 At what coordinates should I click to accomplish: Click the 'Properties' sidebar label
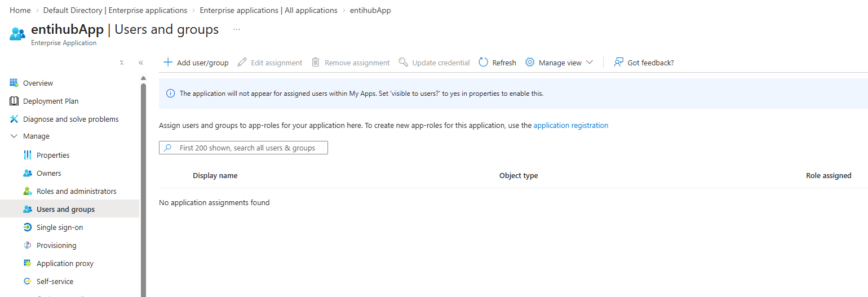[x=53, y=155]
